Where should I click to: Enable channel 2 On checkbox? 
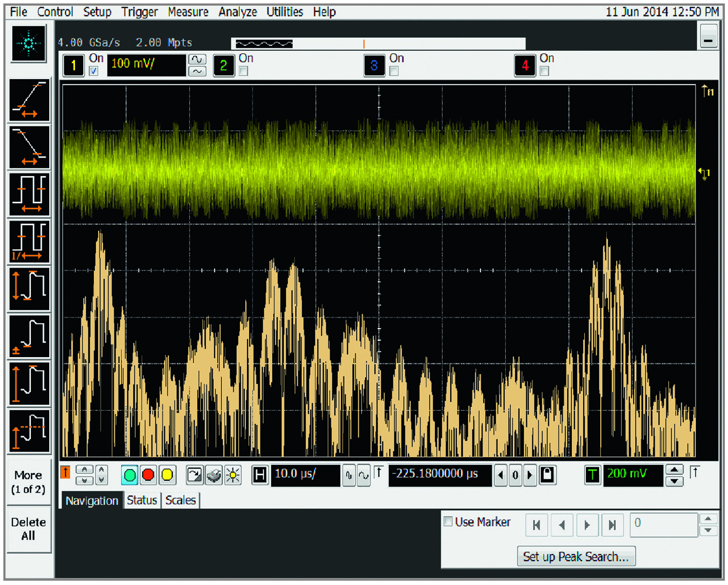pos(244,71)
